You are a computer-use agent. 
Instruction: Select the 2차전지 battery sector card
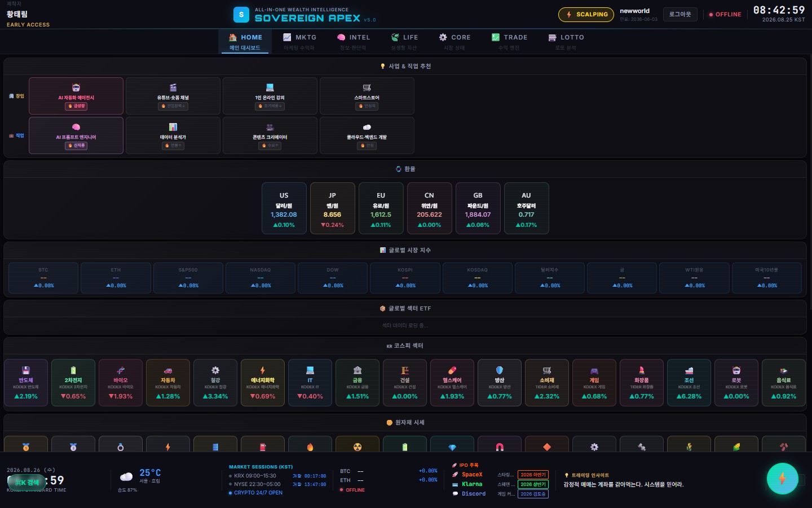coord(73,383)
